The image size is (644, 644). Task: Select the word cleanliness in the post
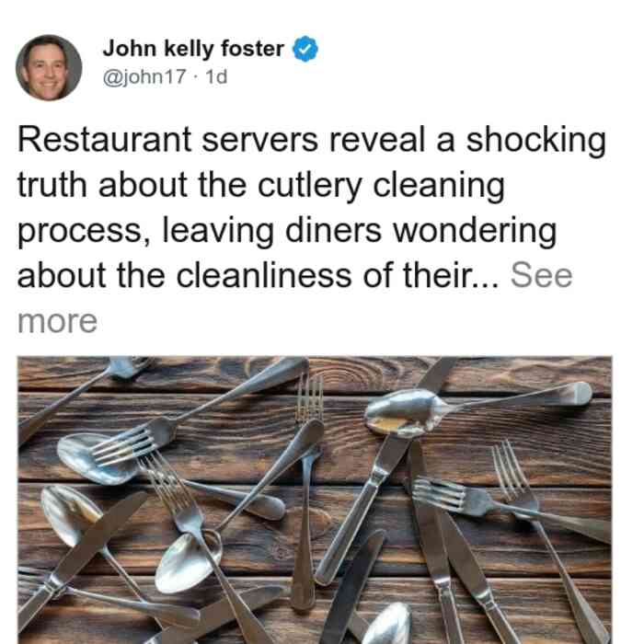point(264,275)
